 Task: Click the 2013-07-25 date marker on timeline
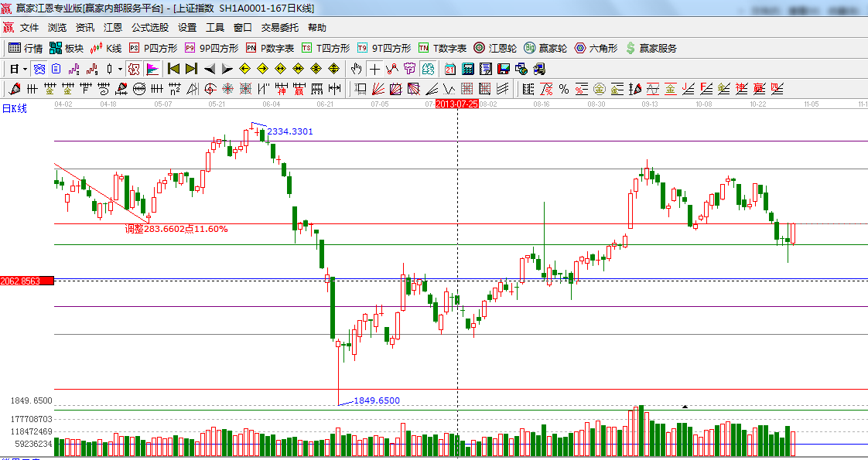[x=456, y=103]
